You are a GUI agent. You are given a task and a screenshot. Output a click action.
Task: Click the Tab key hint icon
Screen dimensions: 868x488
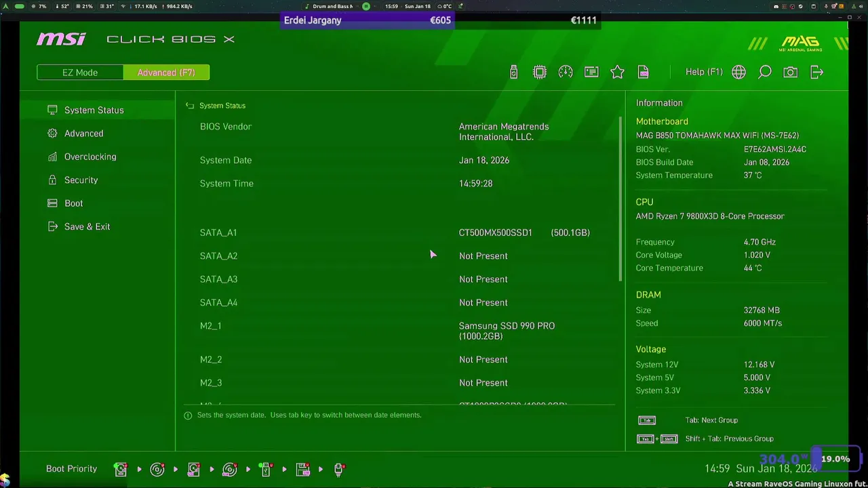(x=647, y=420)
